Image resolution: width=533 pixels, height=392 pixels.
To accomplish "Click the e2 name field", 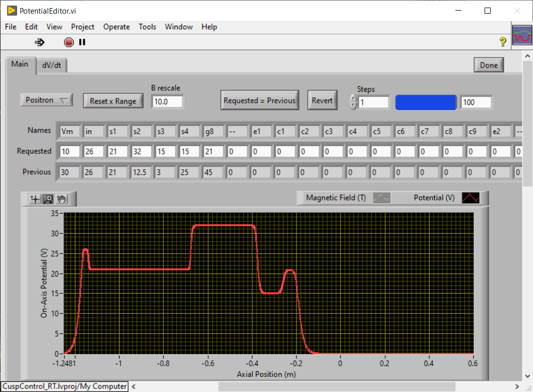I will click(x=501, y=132).
